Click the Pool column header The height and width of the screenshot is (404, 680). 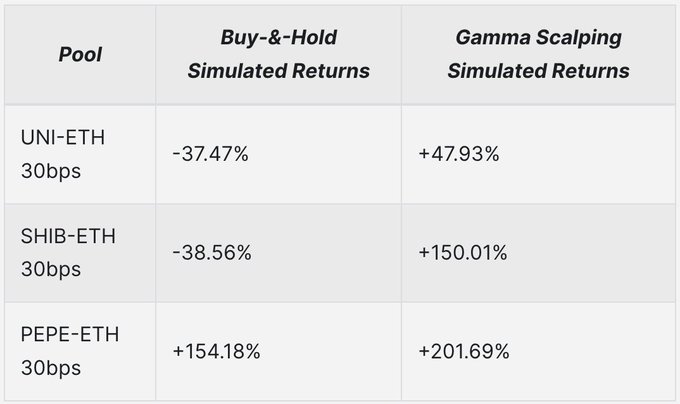coord(78,56)
